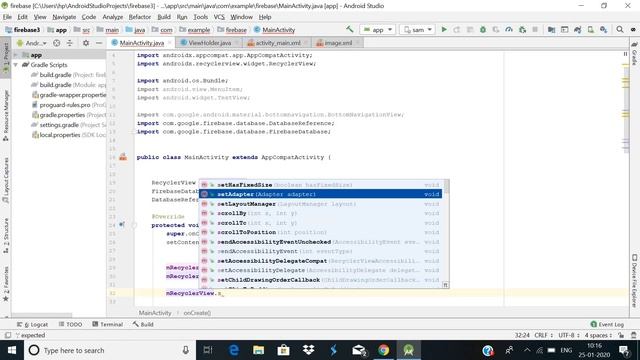Click the Search Everywhere magnifier icon
The width and height of the screenshot is (640, 360).
pyautogui.click(x=620, y=29)
